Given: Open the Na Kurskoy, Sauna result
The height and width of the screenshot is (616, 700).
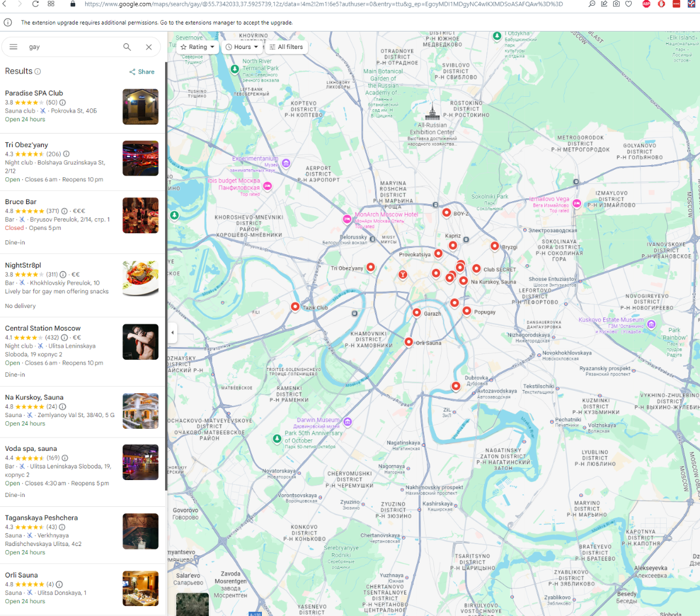Looking at the screenshot, I should tap(83, 412).
